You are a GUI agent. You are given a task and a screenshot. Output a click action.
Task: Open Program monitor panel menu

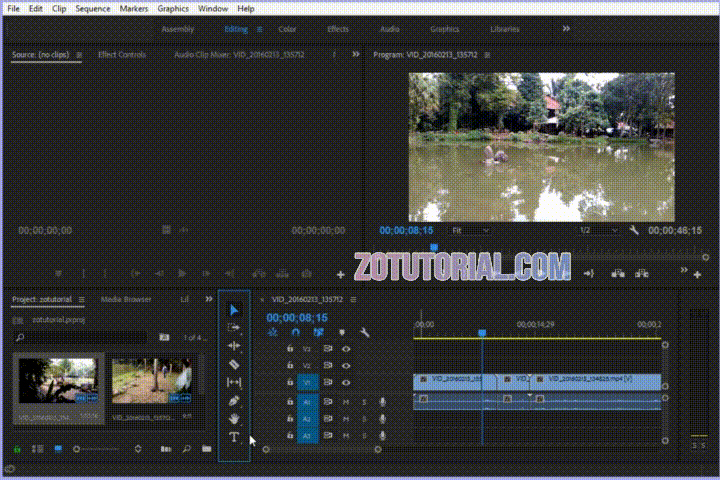487,55
